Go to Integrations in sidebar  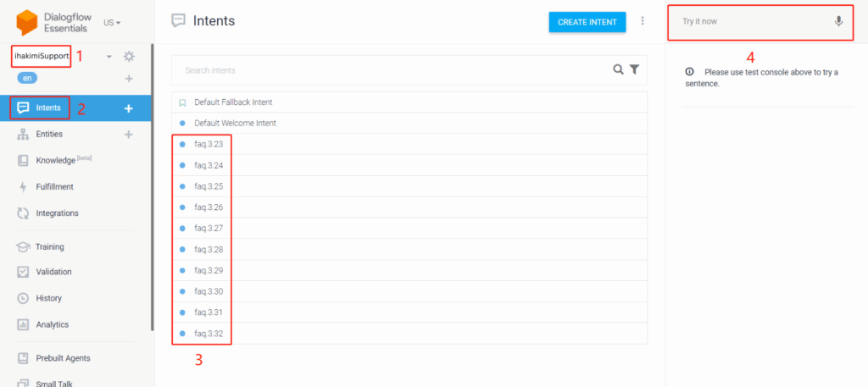pos(57,213)
